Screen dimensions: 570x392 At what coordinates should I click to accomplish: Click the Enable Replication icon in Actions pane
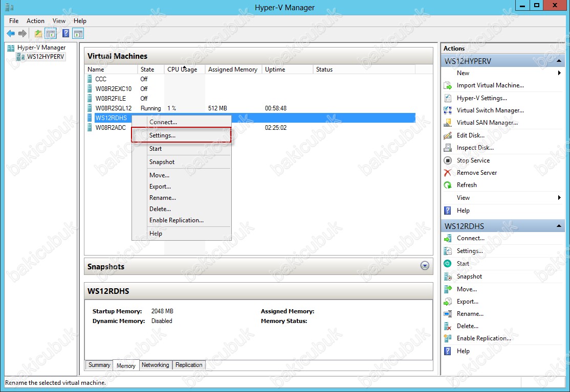[448, 338]
